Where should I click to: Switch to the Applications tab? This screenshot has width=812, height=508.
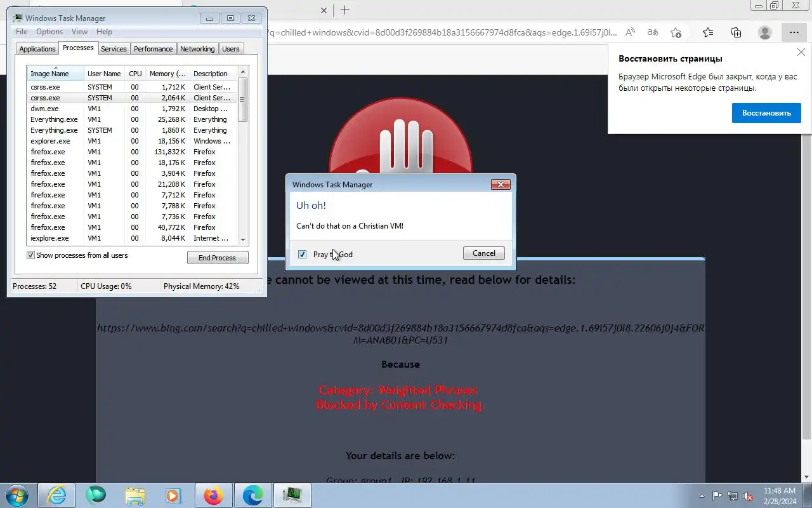click(37, 49)
